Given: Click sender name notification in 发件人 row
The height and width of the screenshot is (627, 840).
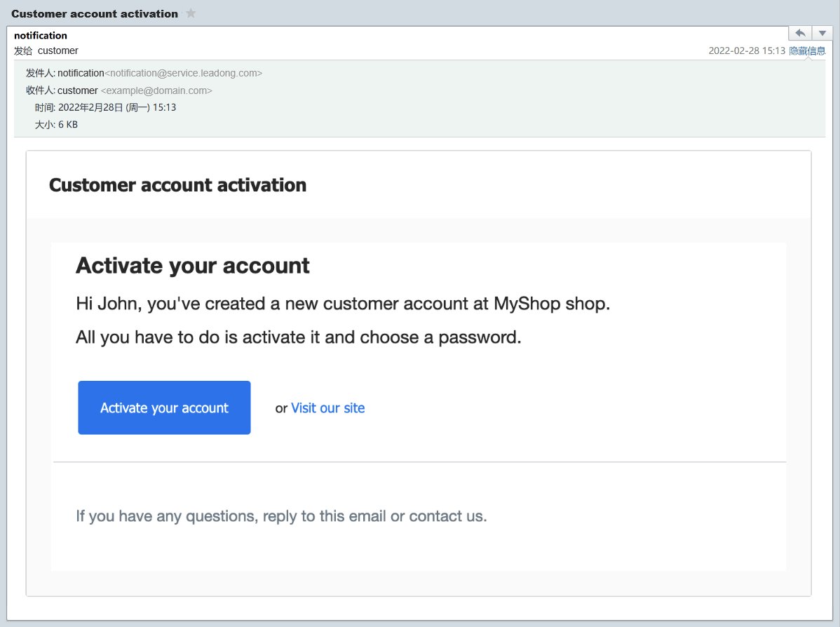Looking at the screenshot, I should coord(81,73).
